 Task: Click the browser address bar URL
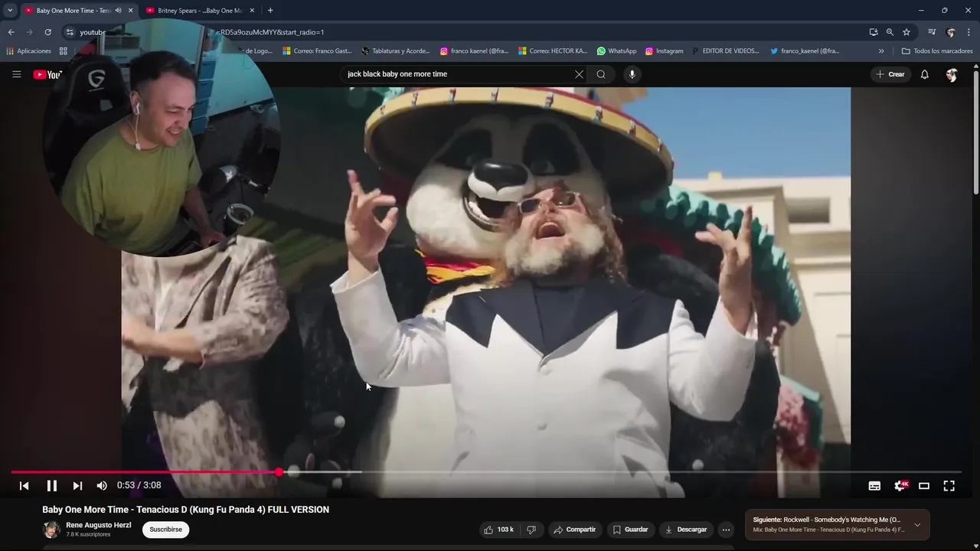pos(272,32)
